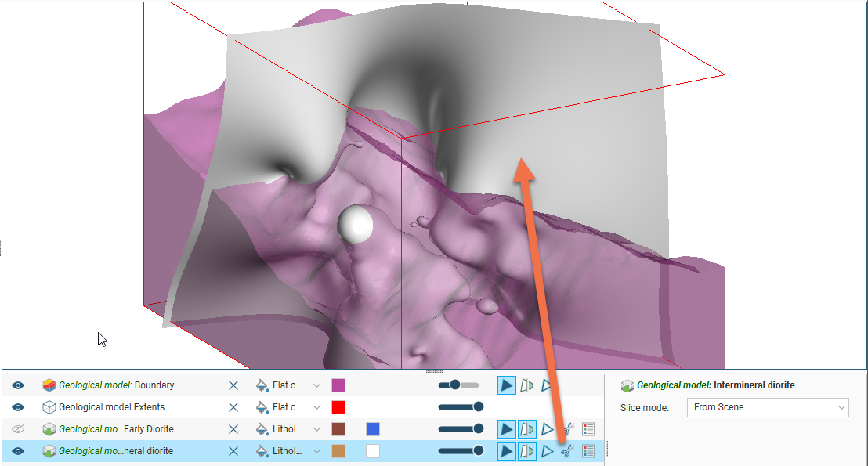Image resolution: width=868 pixels, height=466 pixels.
Task: Toggle visibility of Geological model Extents
Action: pyautogui.click(x=18, y=407)
